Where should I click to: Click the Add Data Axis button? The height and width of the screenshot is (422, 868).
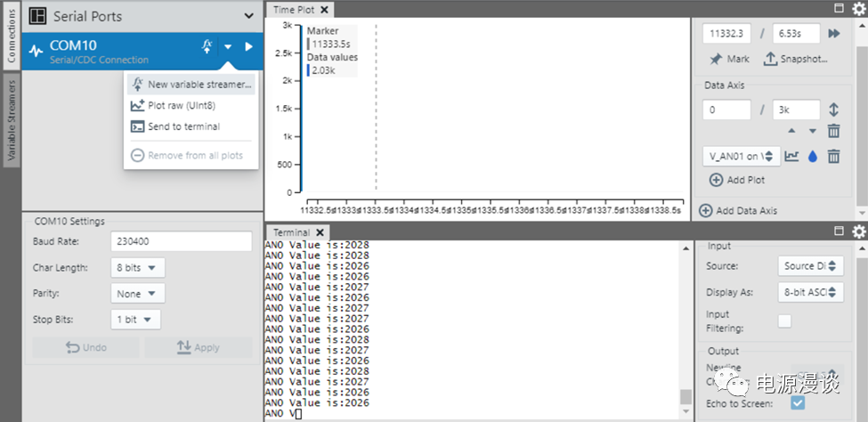click(x=738, y=211)
